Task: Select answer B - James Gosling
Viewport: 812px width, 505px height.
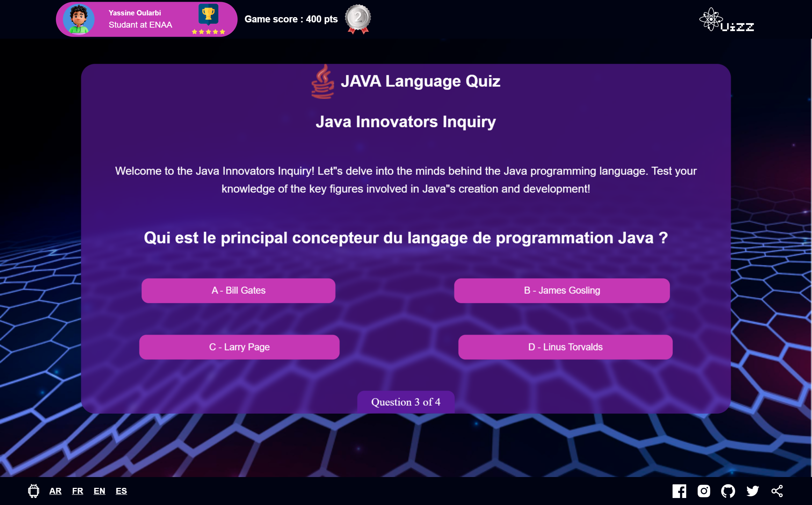Action: click(562, 290)
